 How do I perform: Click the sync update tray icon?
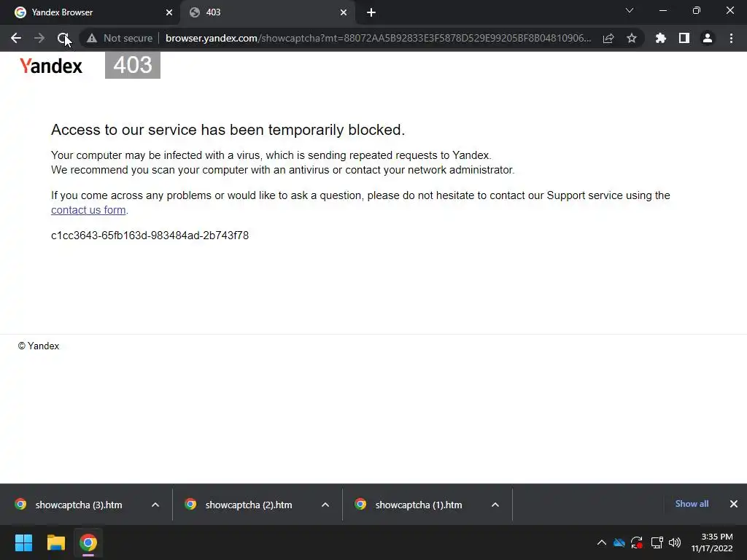pyautogui.click(x=637, y=542)
